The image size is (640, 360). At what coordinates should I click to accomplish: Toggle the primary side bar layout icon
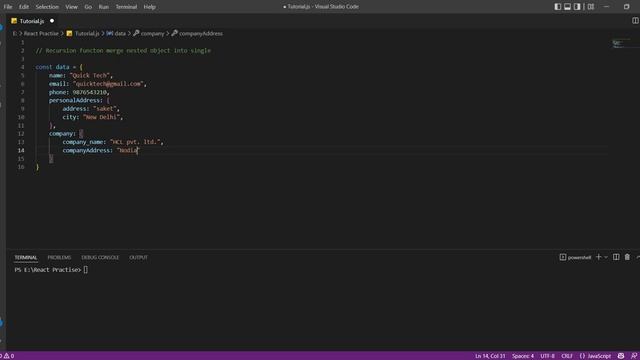[x=558, y=7]
